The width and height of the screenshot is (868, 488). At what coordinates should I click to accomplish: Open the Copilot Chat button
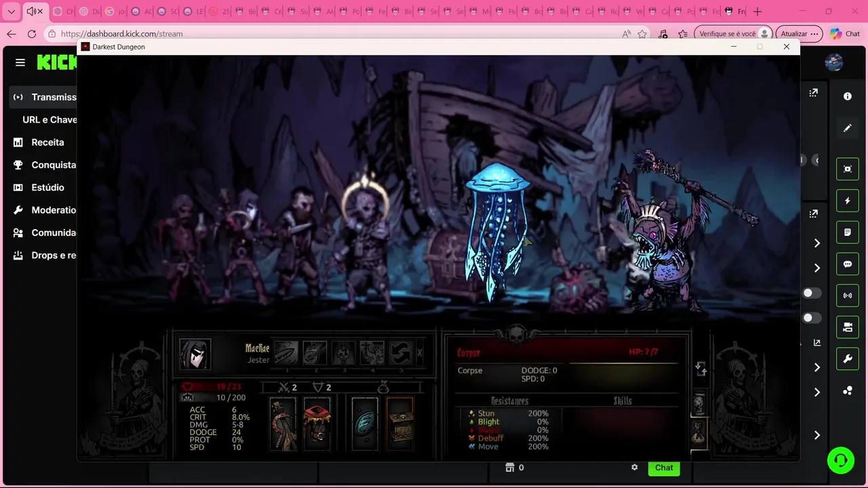845,34
